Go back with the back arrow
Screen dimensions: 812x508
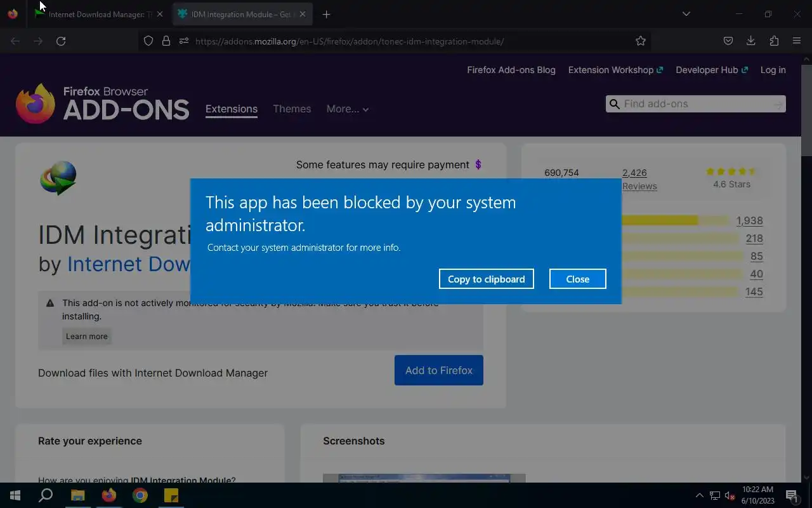tap(15, 41)
